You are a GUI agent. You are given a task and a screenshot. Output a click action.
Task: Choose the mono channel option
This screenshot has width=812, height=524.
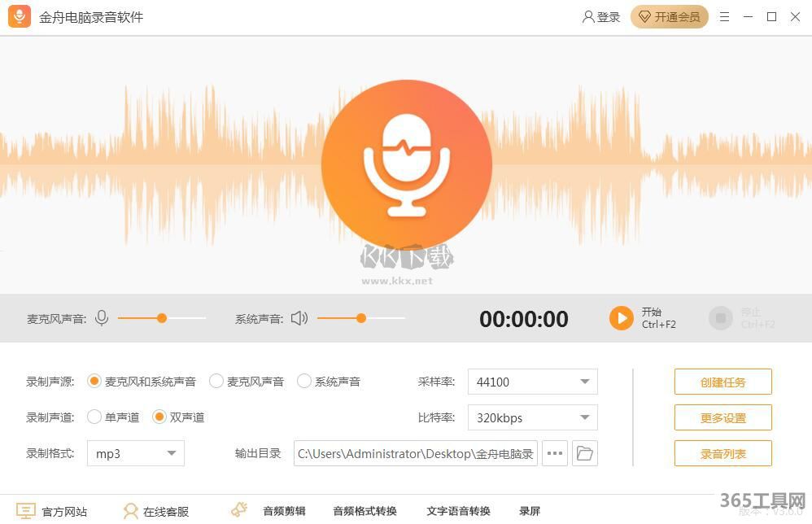click(x=94, y=417)
